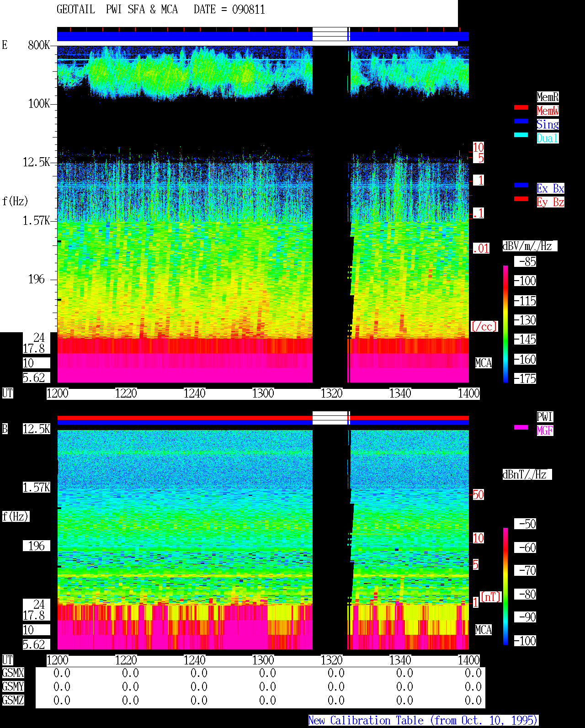Screen dimensions: 585x728
Task: Click the [/cc] density unit label
Action: click(x=484, y=326)
